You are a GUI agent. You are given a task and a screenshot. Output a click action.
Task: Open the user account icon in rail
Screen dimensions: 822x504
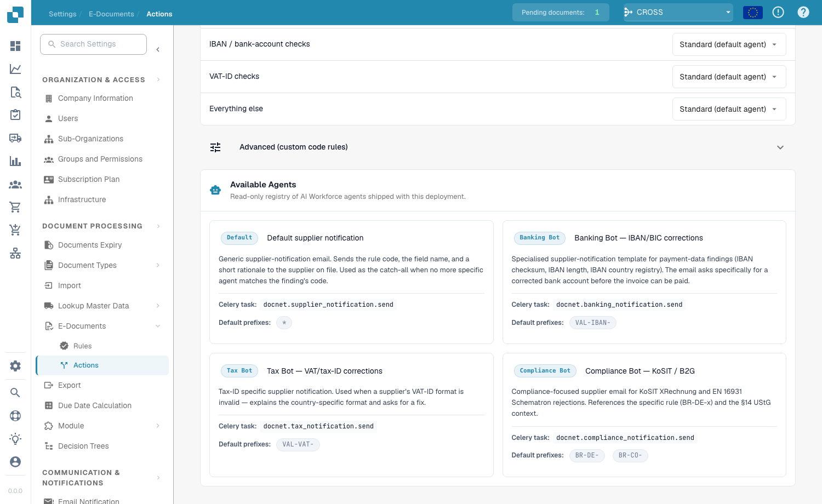(15, 462)
